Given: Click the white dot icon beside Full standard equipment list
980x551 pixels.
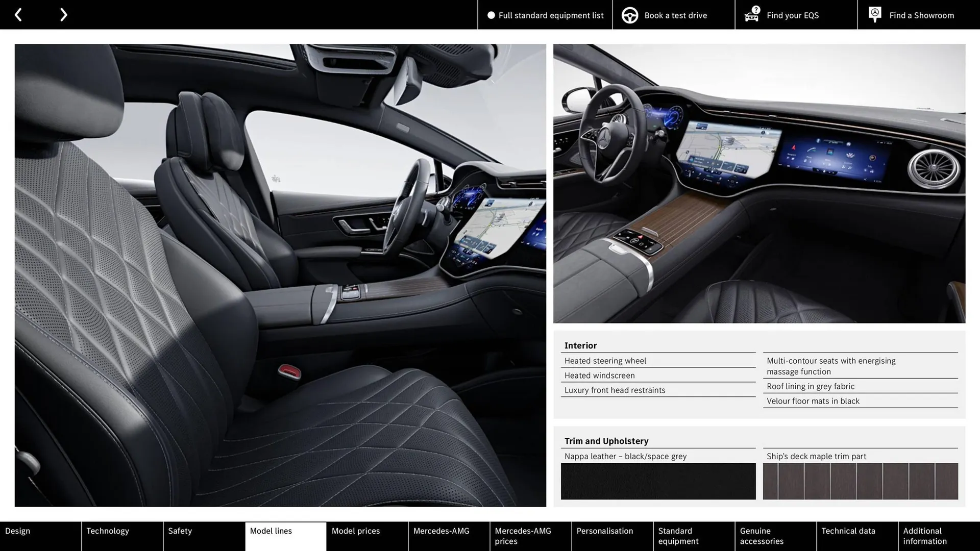Looking at the screenshot, I should (491, 15).
